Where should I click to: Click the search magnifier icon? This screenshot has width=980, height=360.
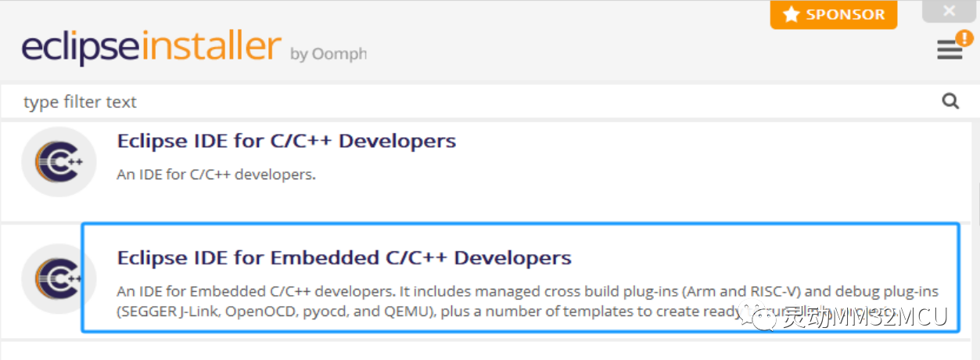coord(950,101)
